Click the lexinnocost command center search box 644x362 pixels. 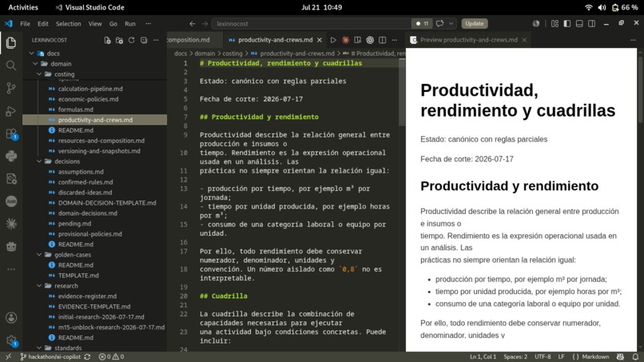point(312,23)
